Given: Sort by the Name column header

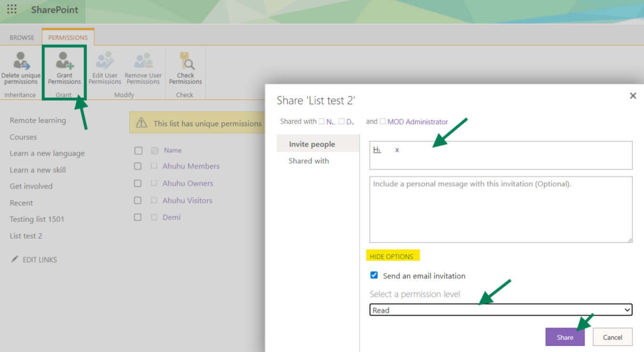Looking at the screenshot, I should pyautogui.click(x=172, y=150).
